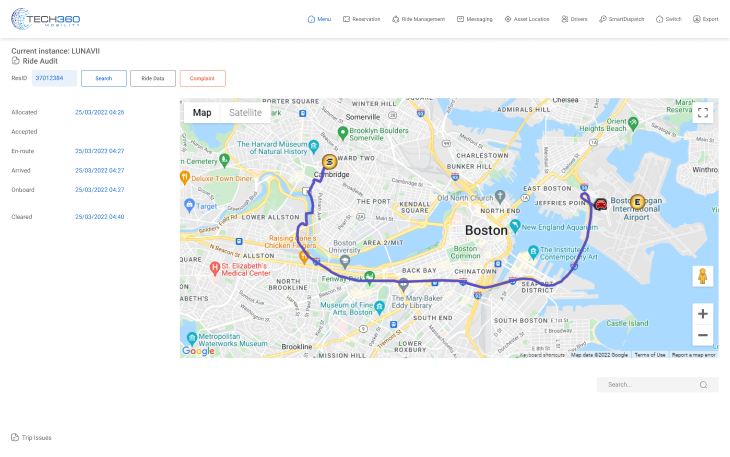Click the Arrived timestamp value

[100, 170]
